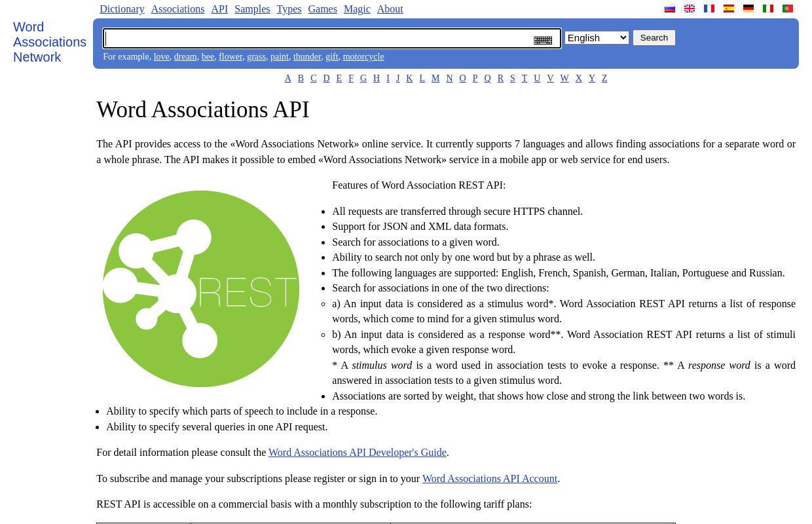
Task: Select the English UK flag icon
Action: (690, 9)
